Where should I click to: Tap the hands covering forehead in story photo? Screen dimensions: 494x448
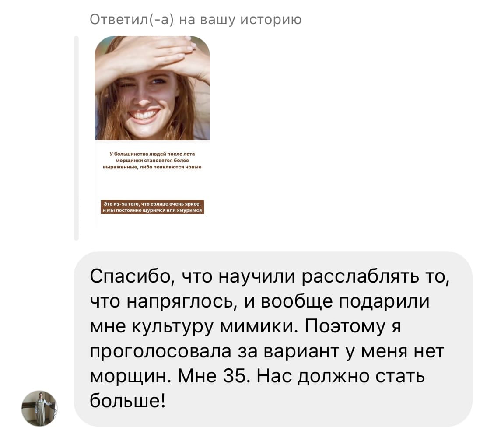click(x=151, y=56)
